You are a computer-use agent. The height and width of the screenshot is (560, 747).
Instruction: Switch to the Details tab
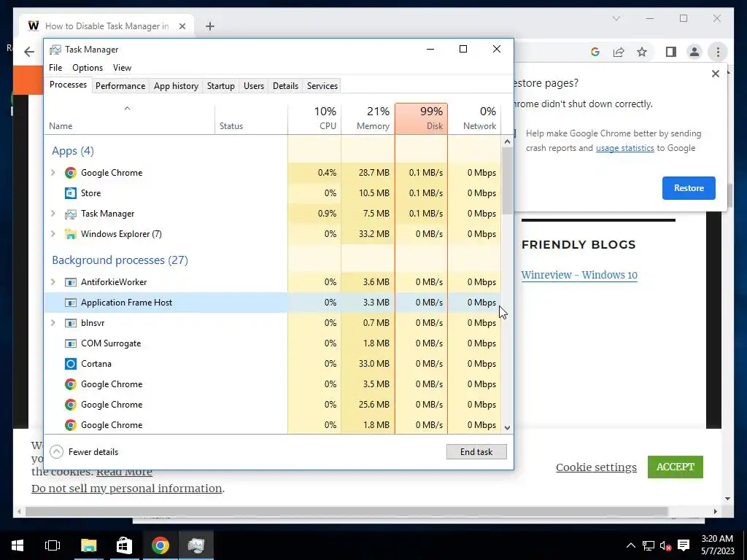click(285, 86)
